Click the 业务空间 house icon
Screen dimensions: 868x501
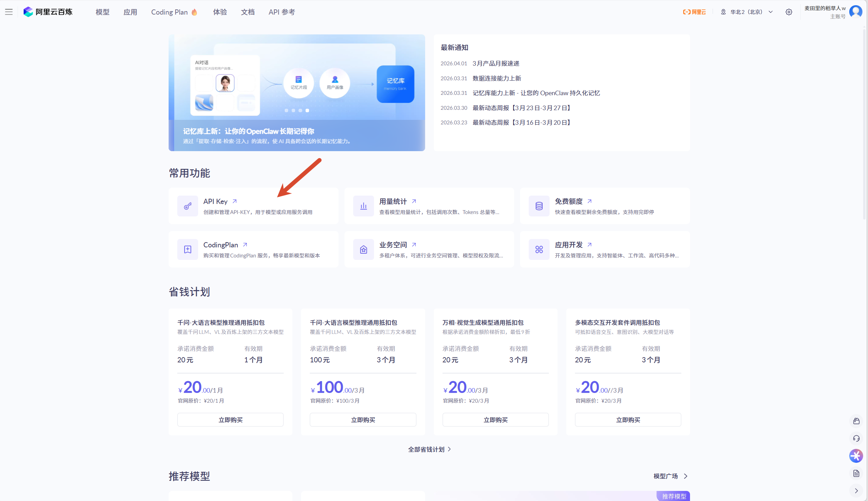pyautogui.click(x=363, y=249)
